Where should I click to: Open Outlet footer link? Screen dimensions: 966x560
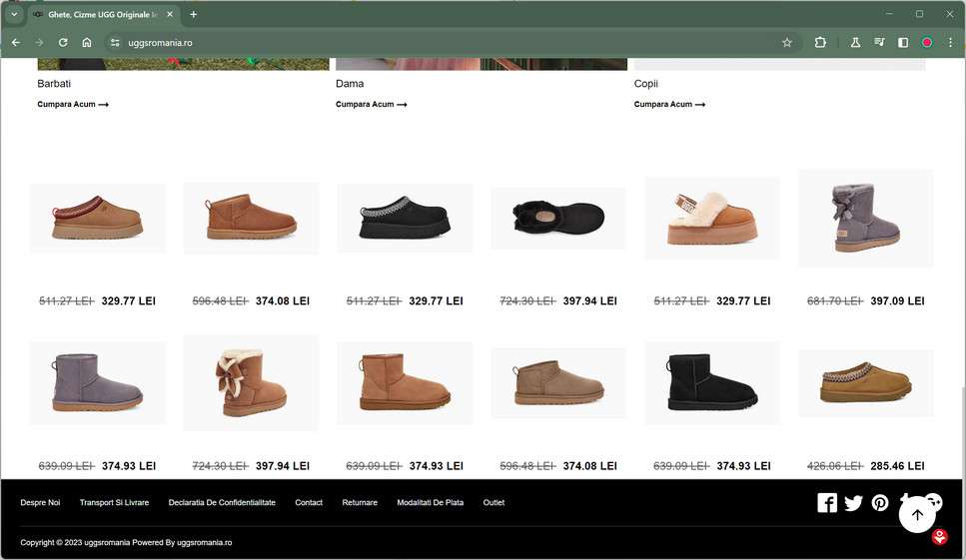(x=493, y=503)
